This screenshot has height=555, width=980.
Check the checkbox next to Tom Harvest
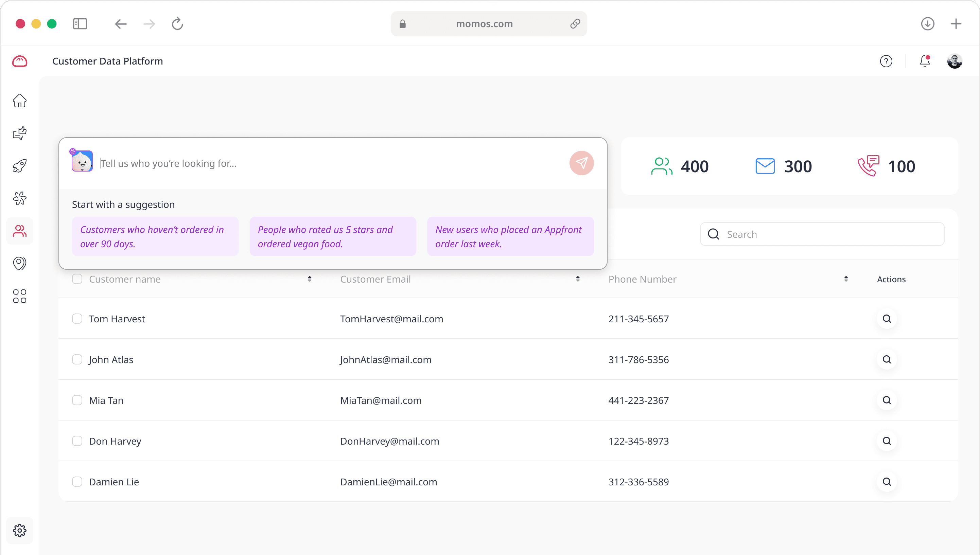[x=77, y=319]
